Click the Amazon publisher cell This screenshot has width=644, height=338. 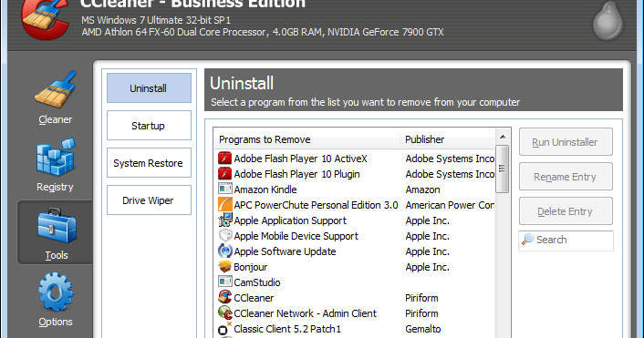(422, 189)
